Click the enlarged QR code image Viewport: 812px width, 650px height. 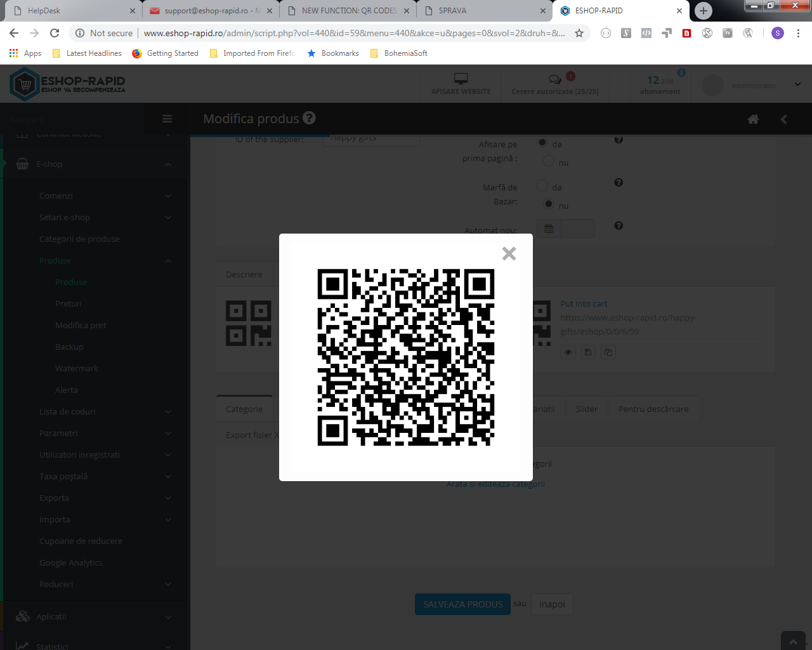pyautogui.click(x=406, y=357)
